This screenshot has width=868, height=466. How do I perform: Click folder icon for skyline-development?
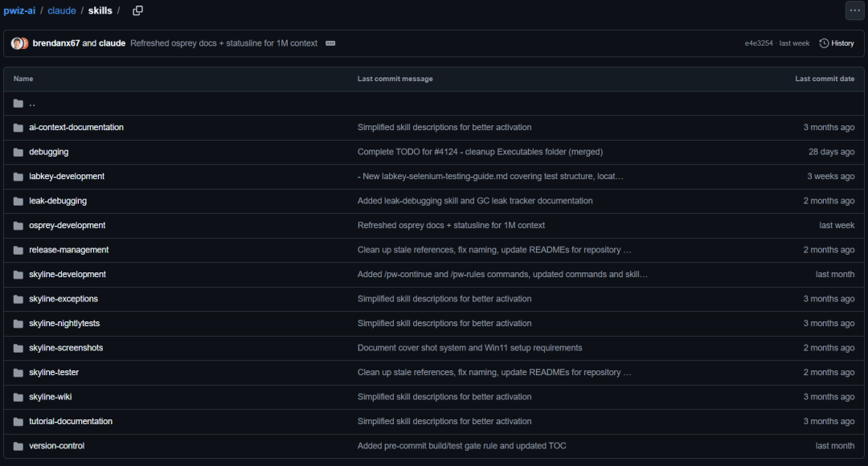[18, 275]
